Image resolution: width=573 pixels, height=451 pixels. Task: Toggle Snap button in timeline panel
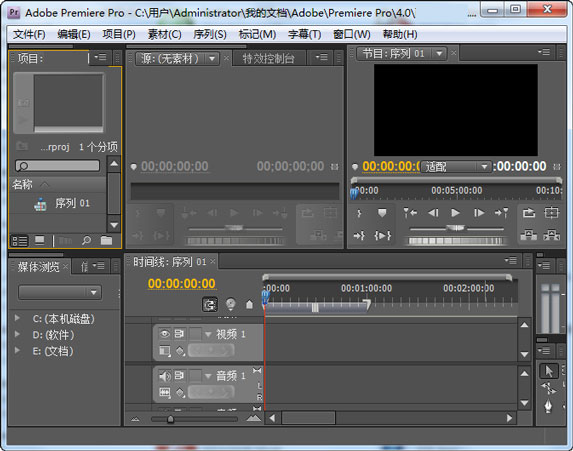coord(210,304)
